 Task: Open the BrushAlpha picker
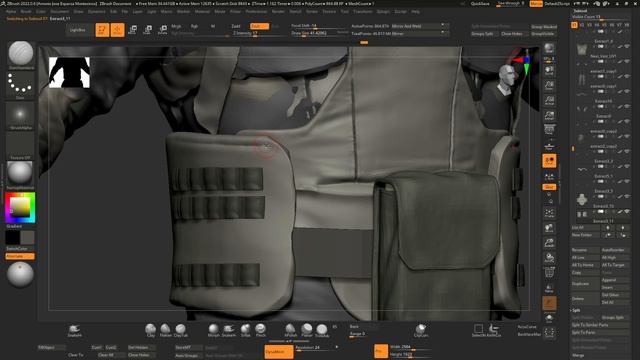[x=20, y=116]
